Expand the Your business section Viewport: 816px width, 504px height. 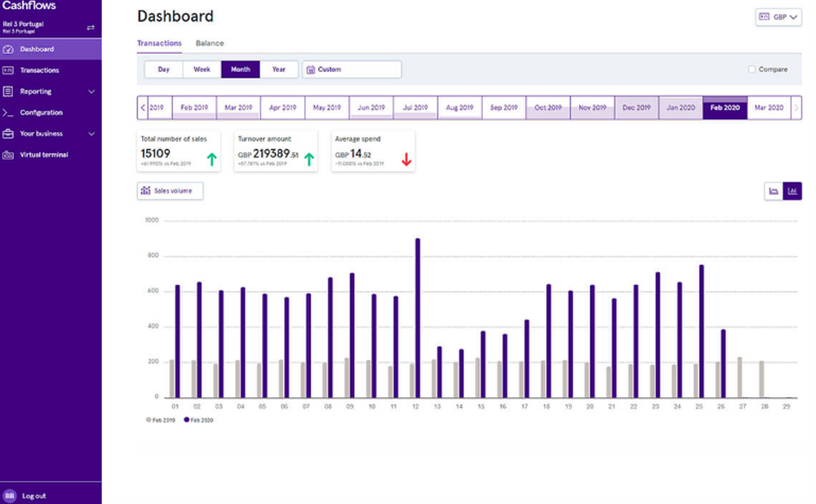pos(91,133)
